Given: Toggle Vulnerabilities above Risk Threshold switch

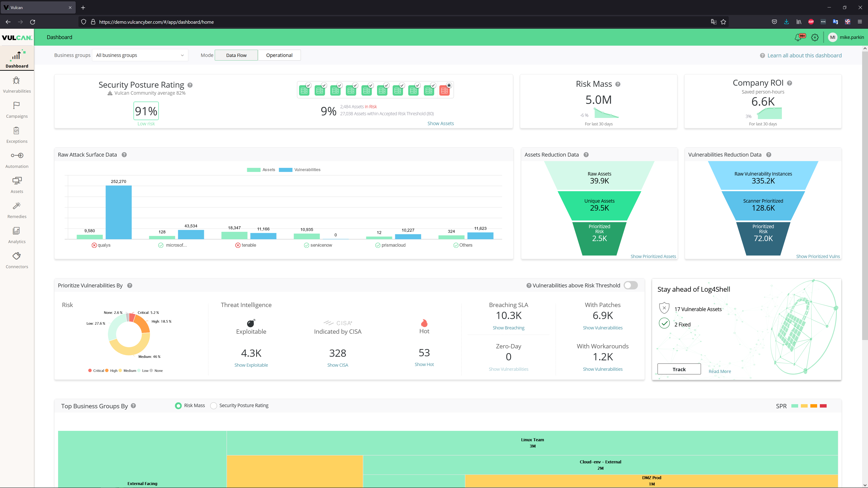Looking at the screenshot, I should pyautogui.click(x=630, y=285).
